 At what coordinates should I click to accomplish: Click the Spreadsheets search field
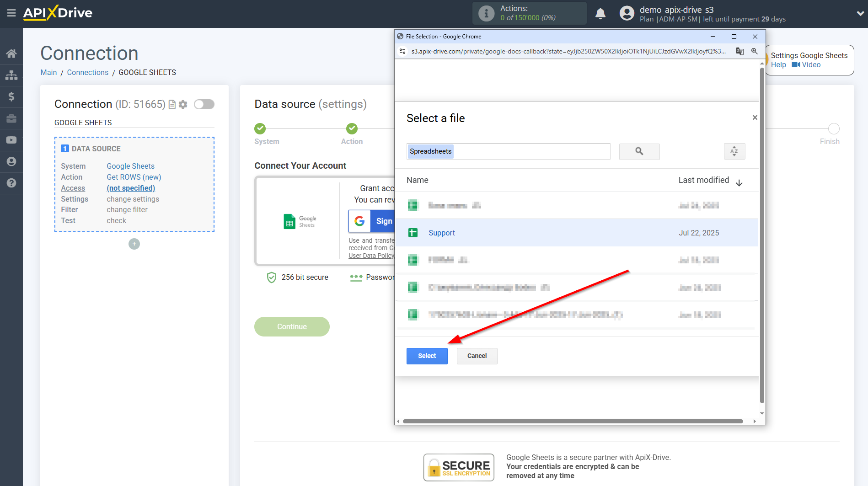click(508, 151)
